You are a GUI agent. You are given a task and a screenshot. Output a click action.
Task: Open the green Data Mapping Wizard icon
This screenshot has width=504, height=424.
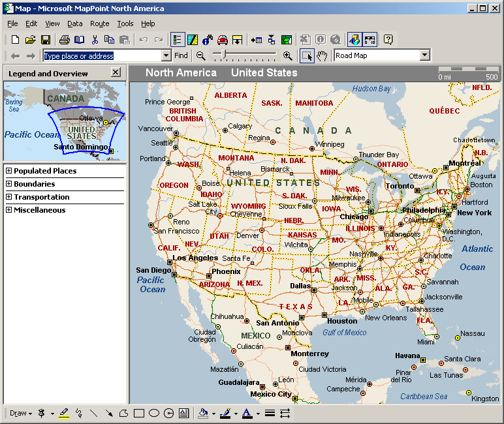pos(287,40)
